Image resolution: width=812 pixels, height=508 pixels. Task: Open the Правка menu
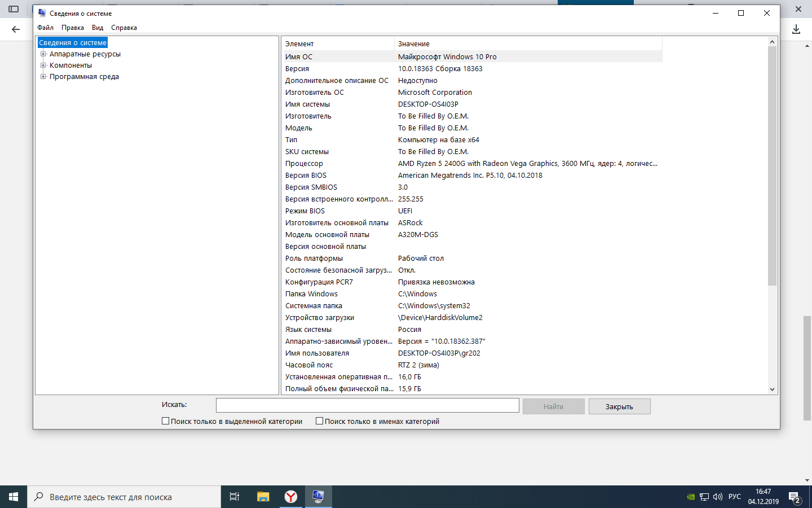73,28
